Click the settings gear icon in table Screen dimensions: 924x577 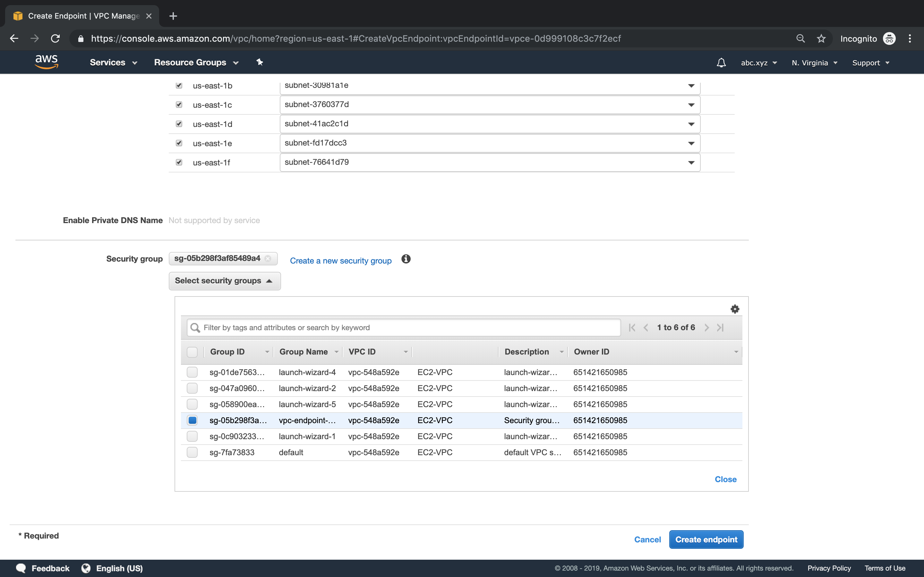pos(735,308)
